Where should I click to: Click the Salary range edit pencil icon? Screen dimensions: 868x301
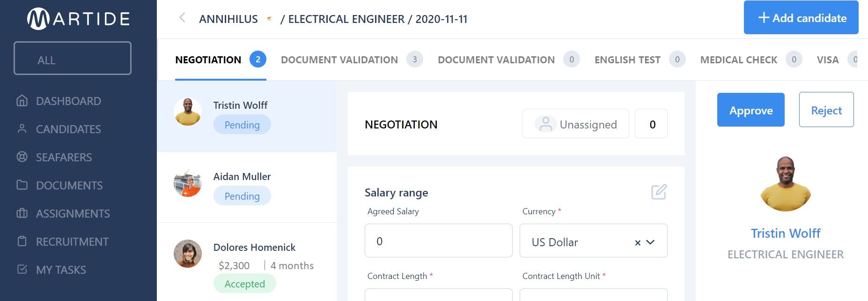point(659,192)
